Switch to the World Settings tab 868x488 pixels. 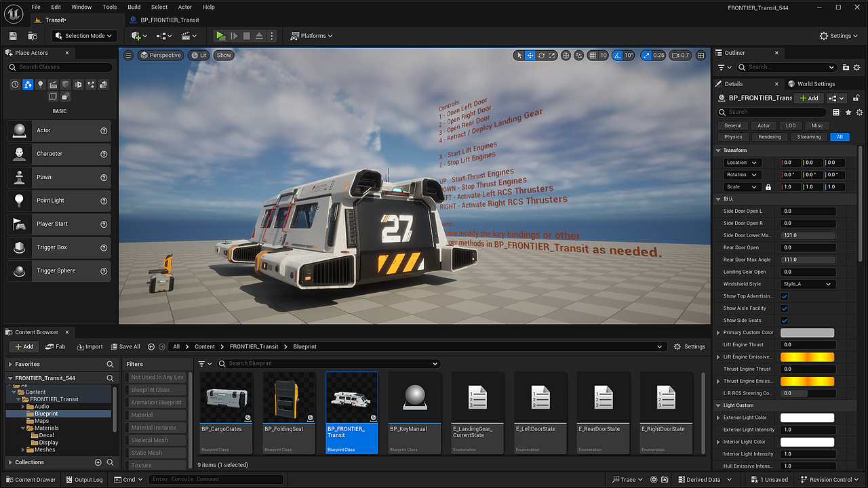[812, 84]
